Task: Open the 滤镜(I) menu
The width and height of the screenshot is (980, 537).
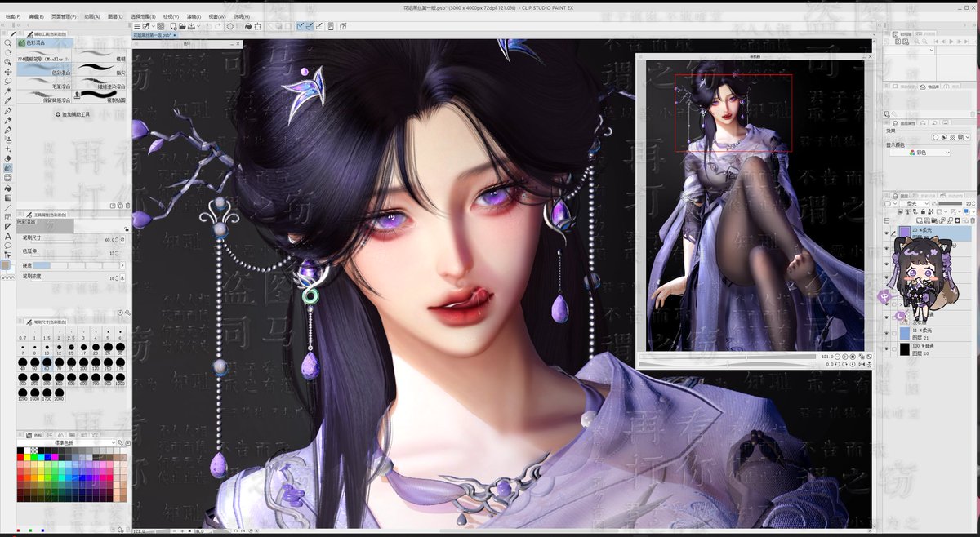Action: [x=194, y=16]
